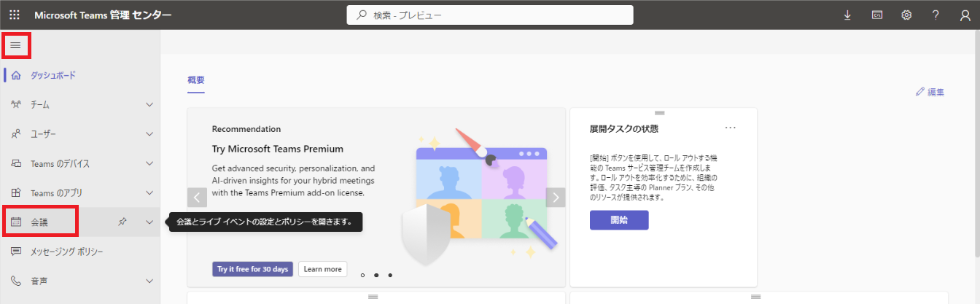Viewport: 980px width, 304px height.
Task: Click the help question mark icon
Action: click(x=936, y=15)
